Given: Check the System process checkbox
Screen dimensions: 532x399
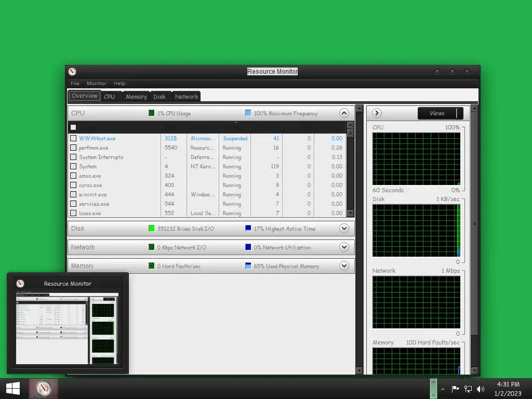Looking at the screenshot, I should click(x=73, y=166).
